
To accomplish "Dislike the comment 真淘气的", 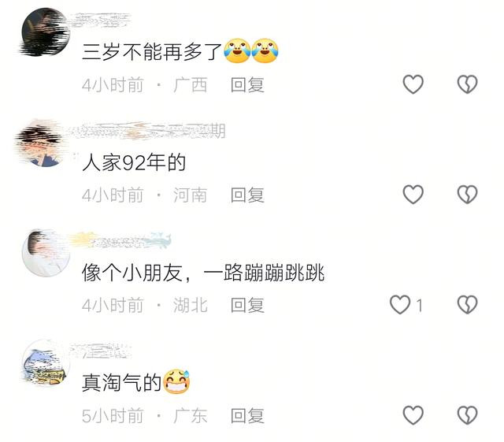I will 467,415.
